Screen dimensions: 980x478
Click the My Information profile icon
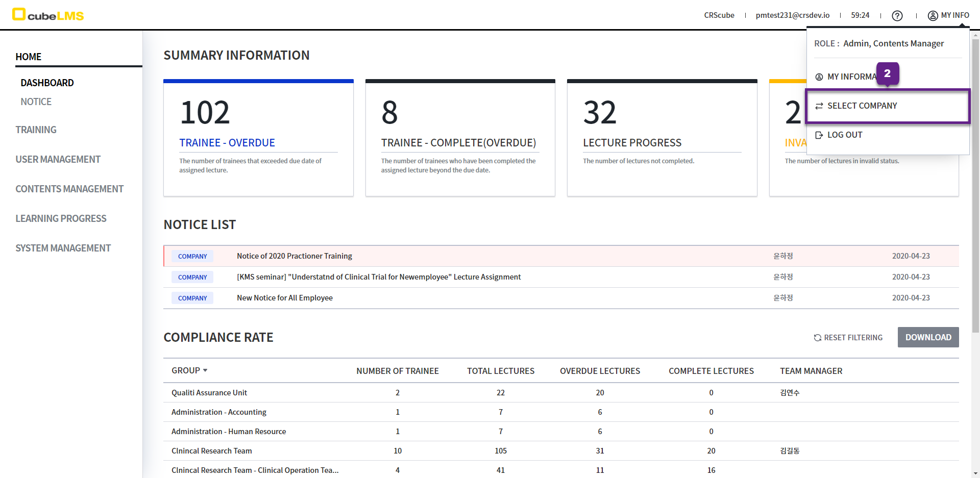tap(819, 77)
